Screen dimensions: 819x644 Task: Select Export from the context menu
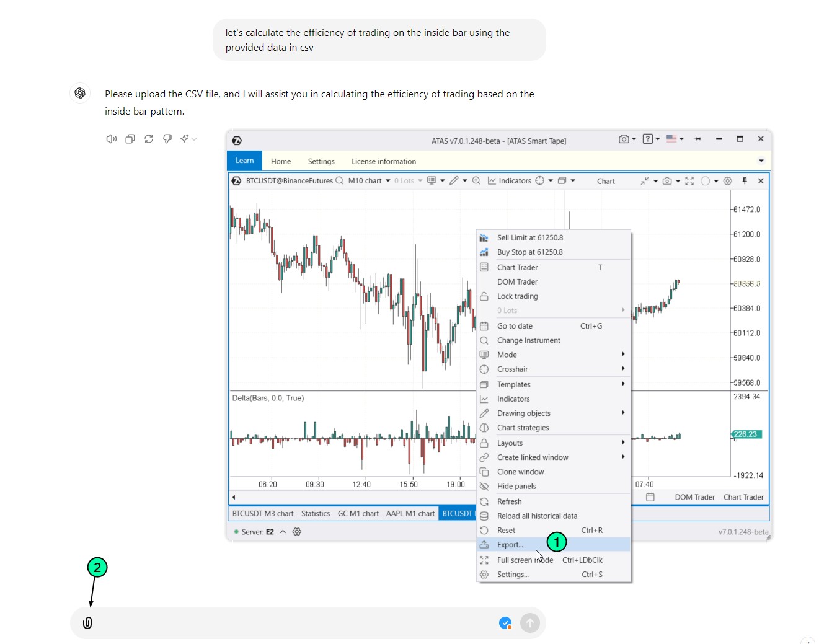(x=510, y=545)
